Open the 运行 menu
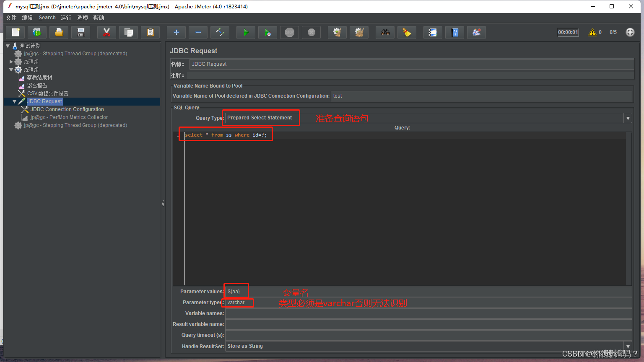This screenshot has height=362, width=644. click(66, 18)
